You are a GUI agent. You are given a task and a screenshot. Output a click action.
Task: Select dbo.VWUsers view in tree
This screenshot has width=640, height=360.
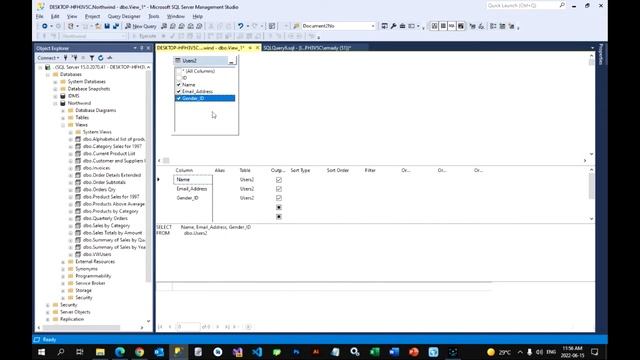(x=97, y=254)
